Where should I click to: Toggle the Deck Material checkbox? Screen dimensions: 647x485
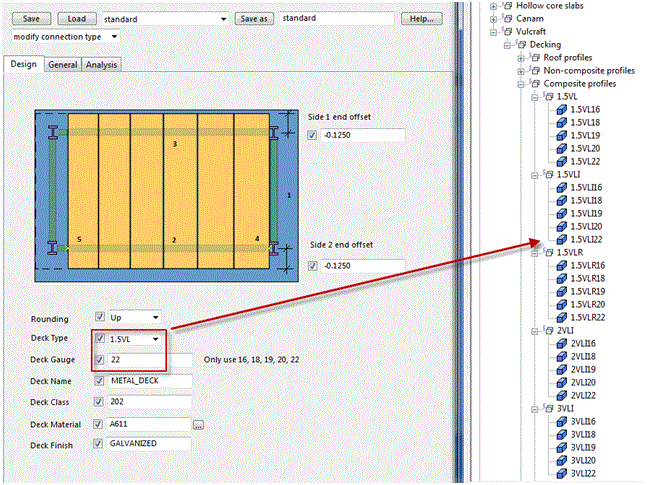coord(100,423)
